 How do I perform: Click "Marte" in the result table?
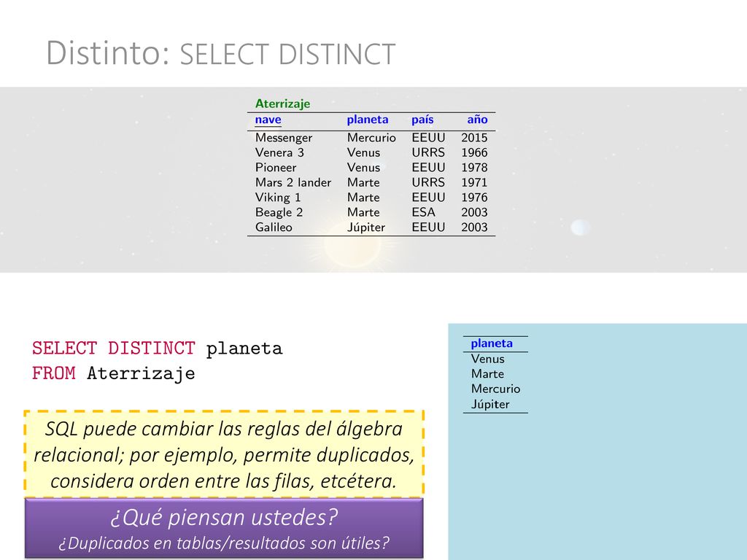487,374
